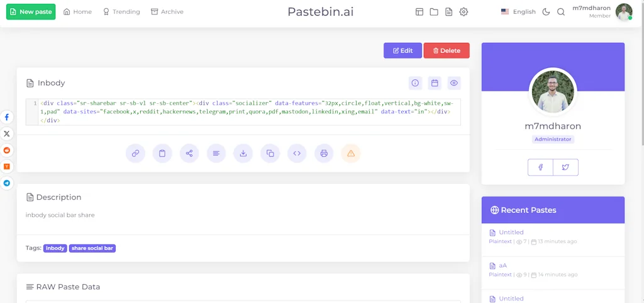Image resolution: width=644 pixels, height=303 pixels.
Task: Click the Administrator badge
Action: [553, 139]
